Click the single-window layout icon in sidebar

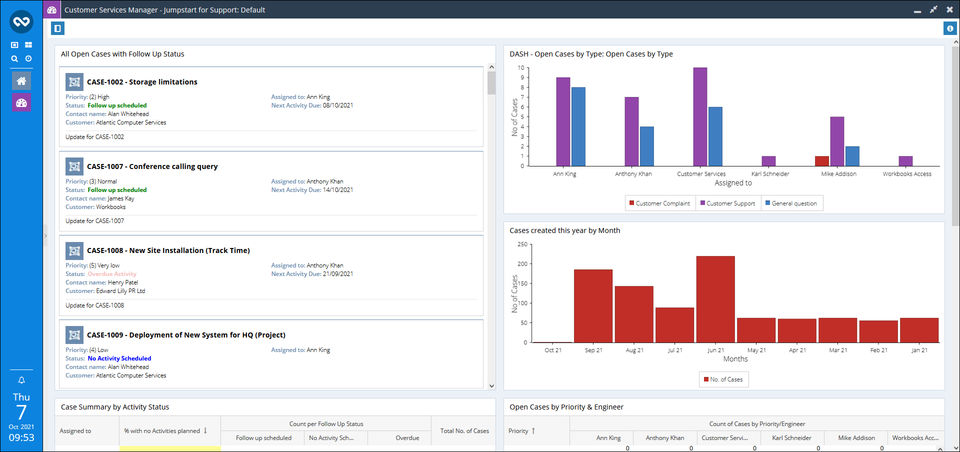15,45
